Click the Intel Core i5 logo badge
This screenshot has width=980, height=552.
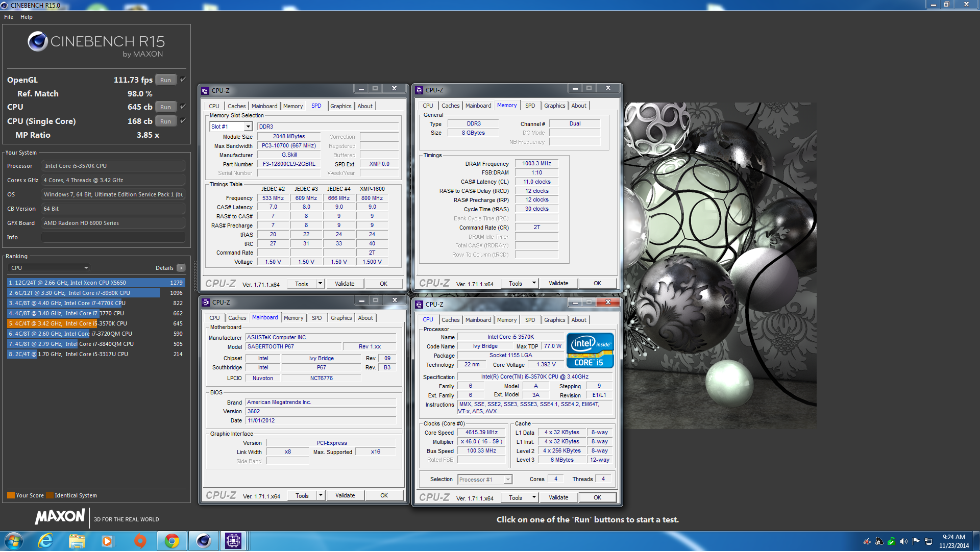coord(590,350)
